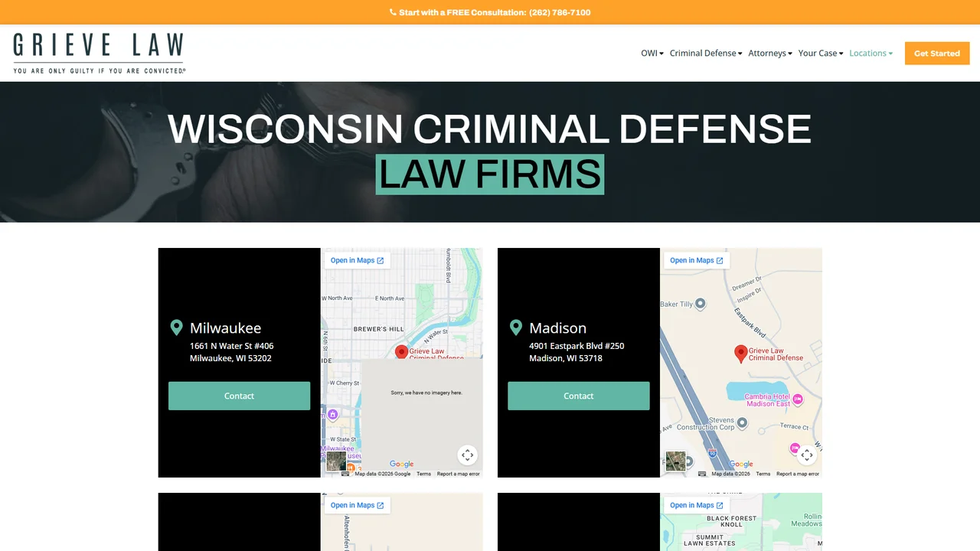This screenshot has height=551, width=980.
Task: Open the Attorneys dropdown menu
Action: tap(770, 54)
